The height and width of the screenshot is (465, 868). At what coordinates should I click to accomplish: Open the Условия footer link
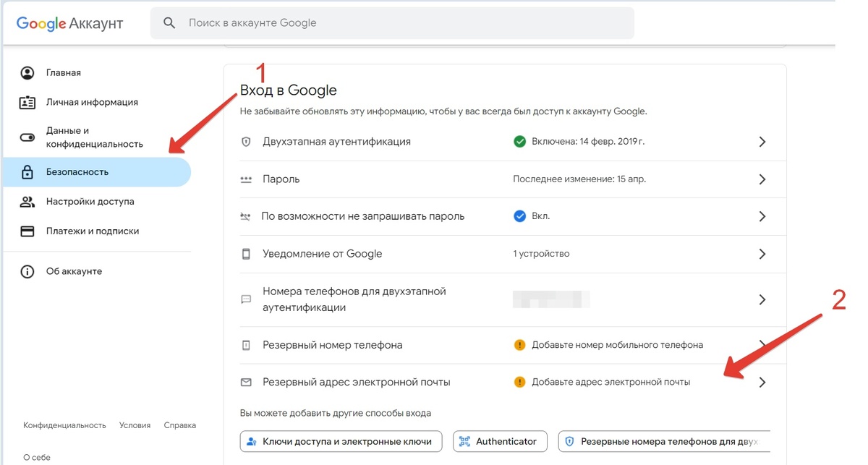coord(135,425)
